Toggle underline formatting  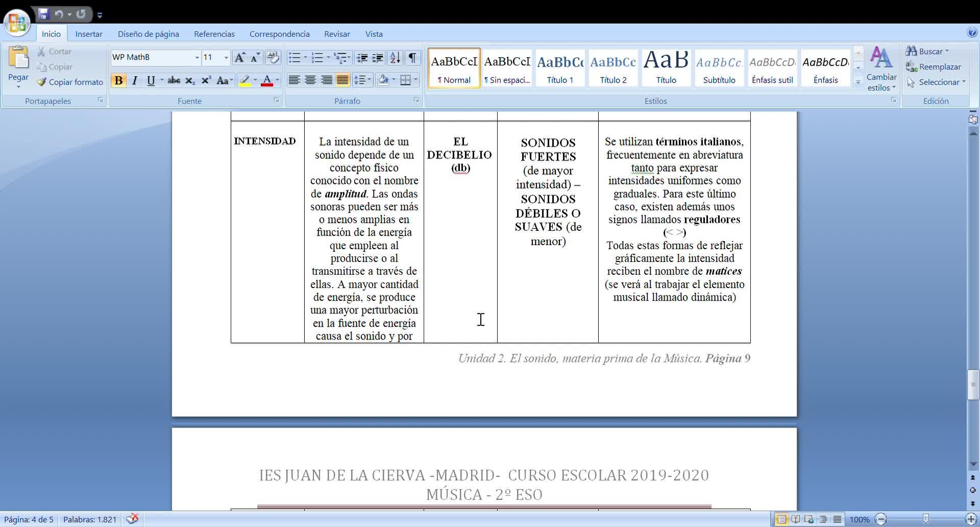[x=151, y=81]
